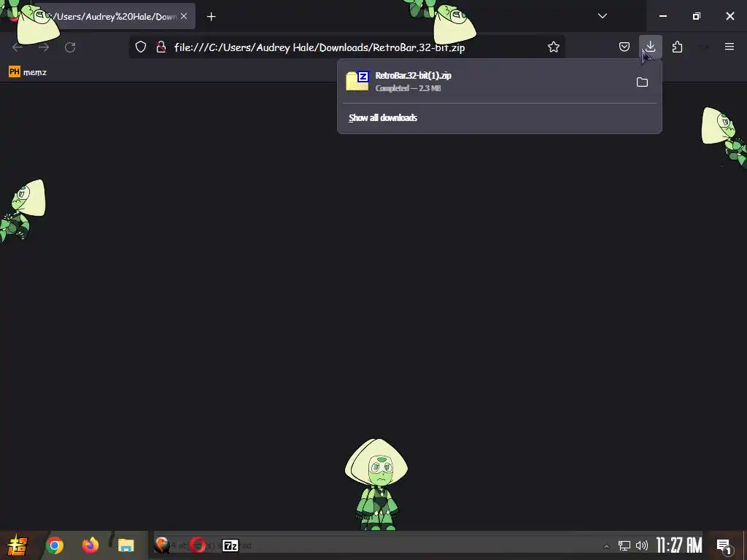Open the memz bookmark
747x560 pixels.
(28, 72)
